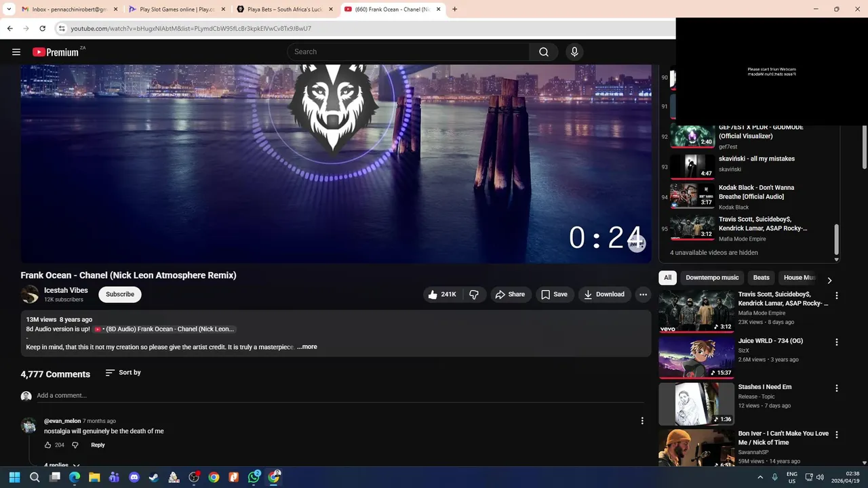Screen dimensions: 868x488
Task: Like the comment by @evan_melon
Action: pos(48,445)
